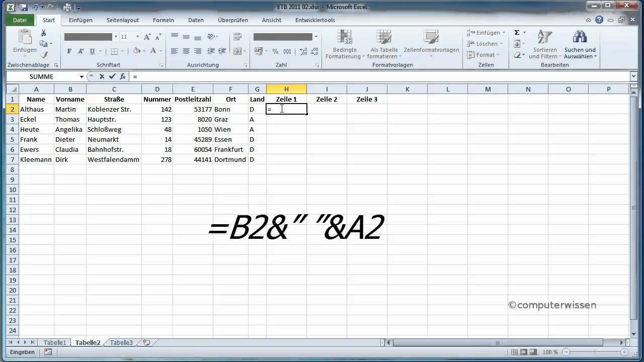This screenshot has width=644, height=362.
Task: Switch to the Einfügen ribbon tab
Action: tap(80, 20)
